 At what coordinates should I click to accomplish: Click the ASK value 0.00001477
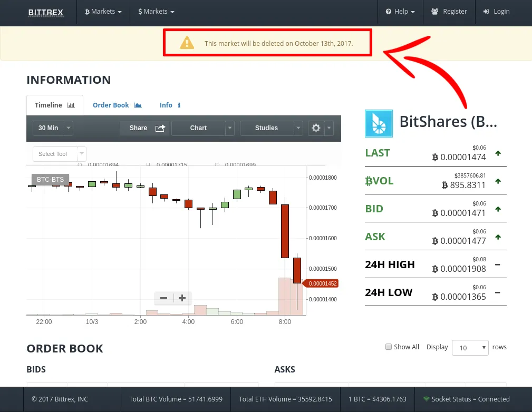click(x=459, y=241)
